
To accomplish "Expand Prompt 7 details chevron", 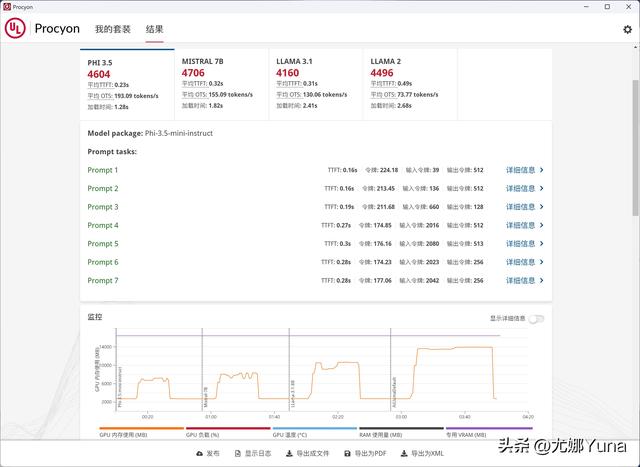I will click(x=542, y=280).
